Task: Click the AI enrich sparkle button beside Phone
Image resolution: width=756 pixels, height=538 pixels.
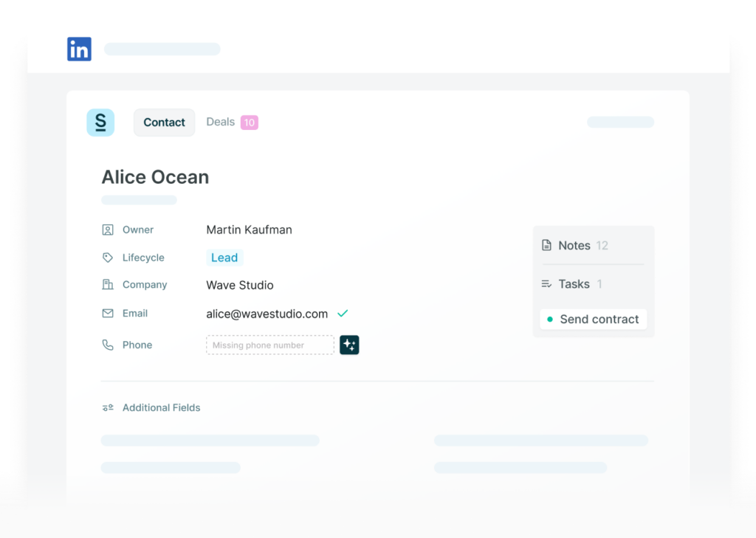Action: 348,345
